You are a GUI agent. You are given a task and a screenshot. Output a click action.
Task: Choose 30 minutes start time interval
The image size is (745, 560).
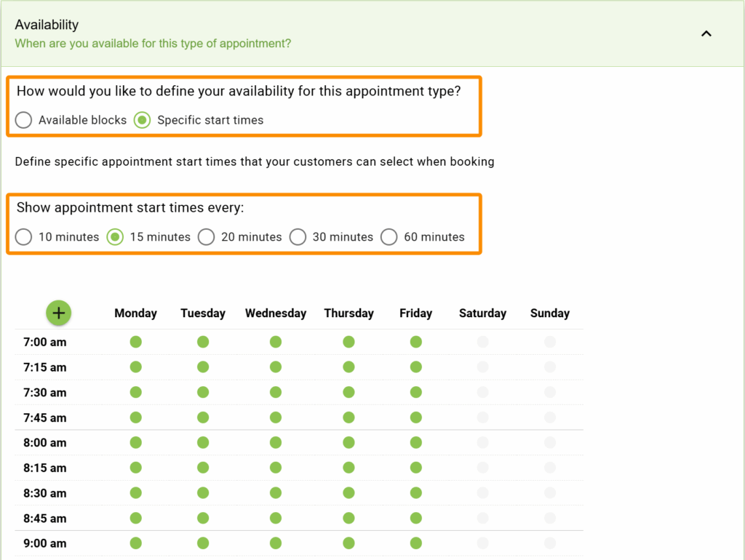pos(298,237)
